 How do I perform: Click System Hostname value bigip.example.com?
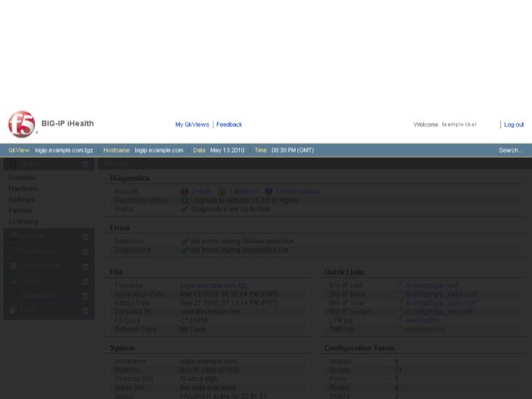(x=208, y=361)
